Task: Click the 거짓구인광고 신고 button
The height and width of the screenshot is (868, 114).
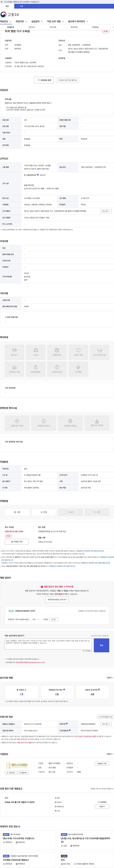Action: coord(106,717)
